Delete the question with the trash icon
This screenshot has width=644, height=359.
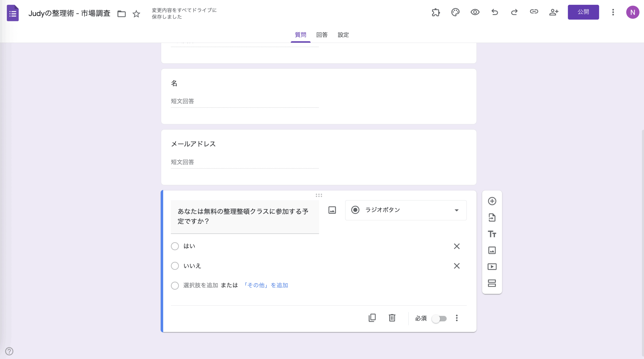(x=392, y=318)
